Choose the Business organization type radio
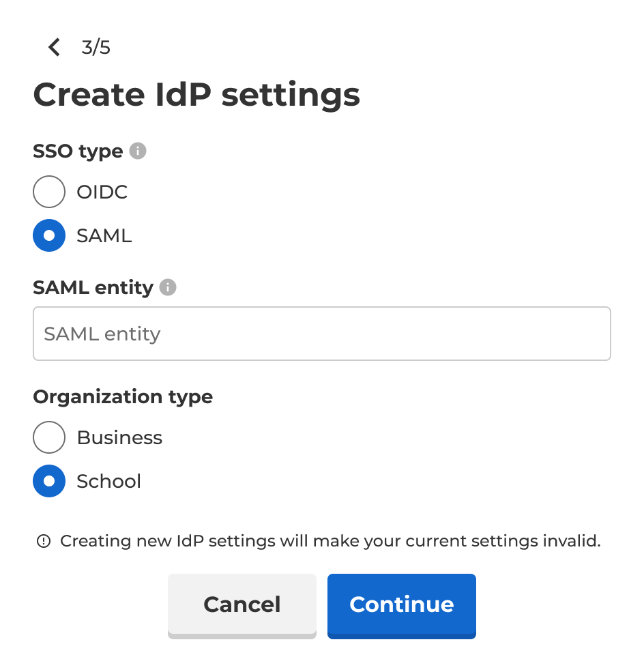Screen dimensions: 644x672 49,437
